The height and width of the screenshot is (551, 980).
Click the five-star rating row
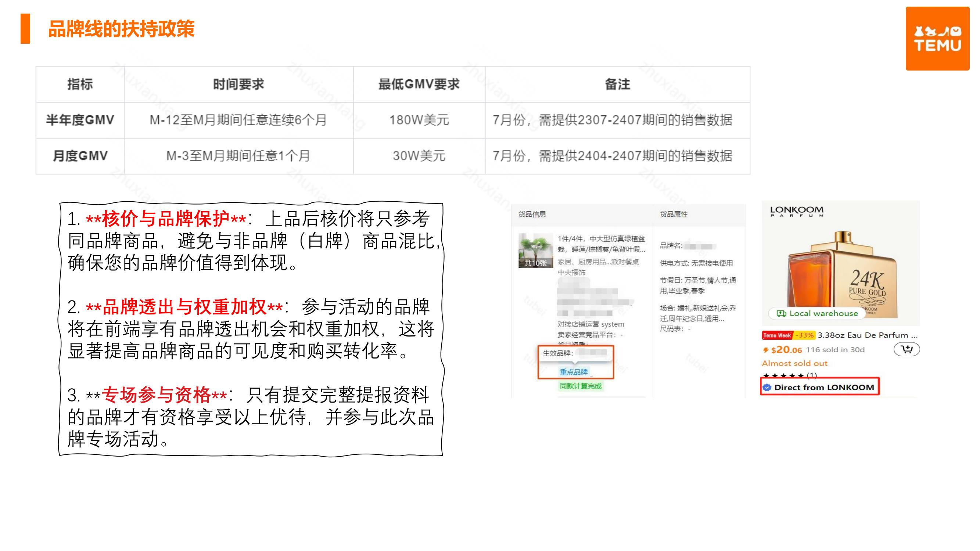[x=784, y=375]
